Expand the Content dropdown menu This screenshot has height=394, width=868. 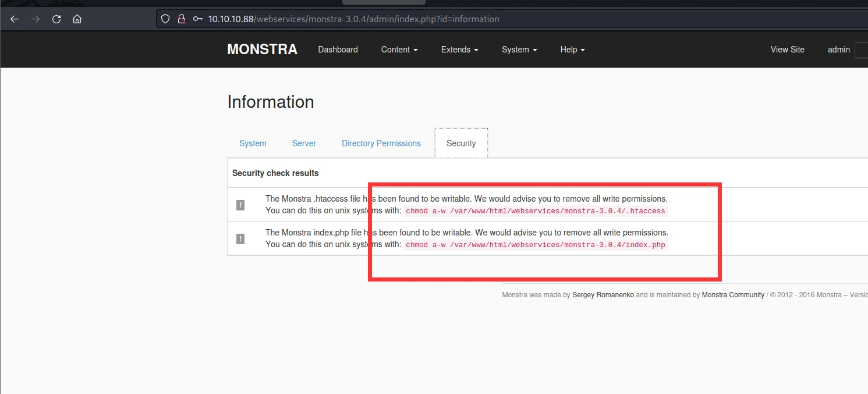click(399, 50)
